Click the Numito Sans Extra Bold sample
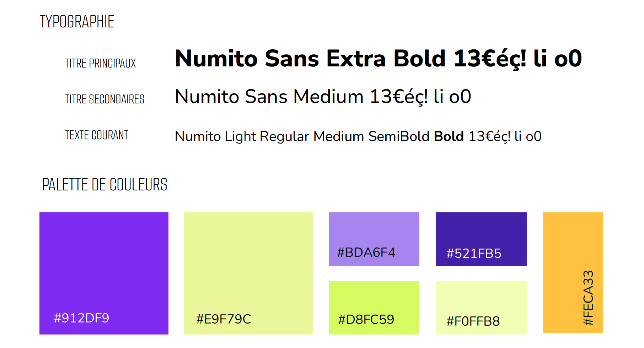Screen dimensions: 644x348 [379, 59]
